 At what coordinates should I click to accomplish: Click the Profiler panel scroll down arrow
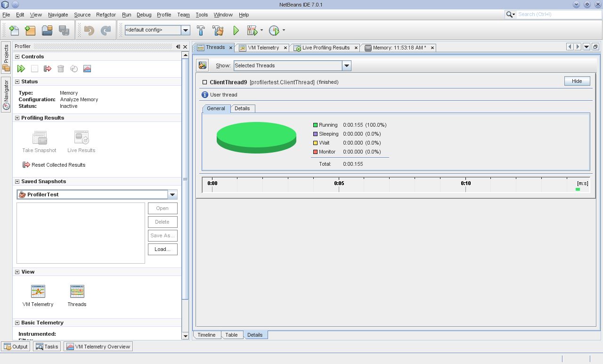click(185, 336)
